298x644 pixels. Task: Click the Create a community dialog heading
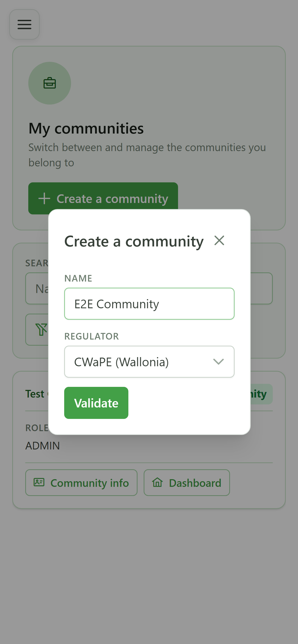[x=134, y=241]
